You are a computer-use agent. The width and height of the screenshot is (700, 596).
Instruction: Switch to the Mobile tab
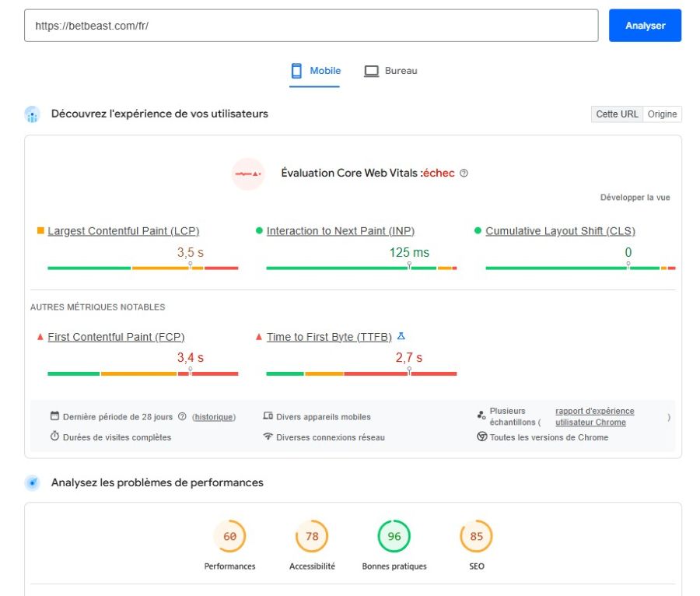click(315, 71)
